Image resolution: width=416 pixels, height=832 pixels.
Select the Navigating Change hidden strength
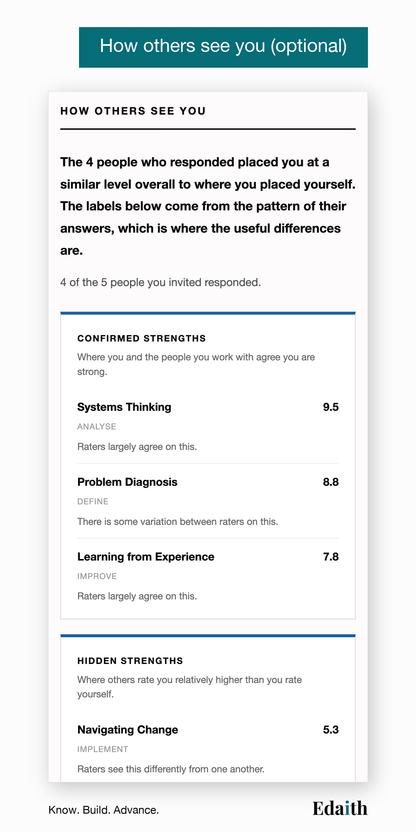point(208,749)
